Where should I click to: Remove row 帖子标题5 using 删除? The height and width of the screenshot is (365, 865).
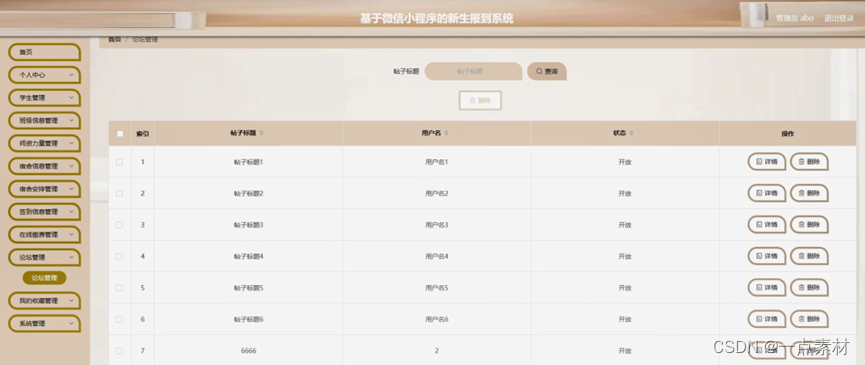tap(809, 288)
